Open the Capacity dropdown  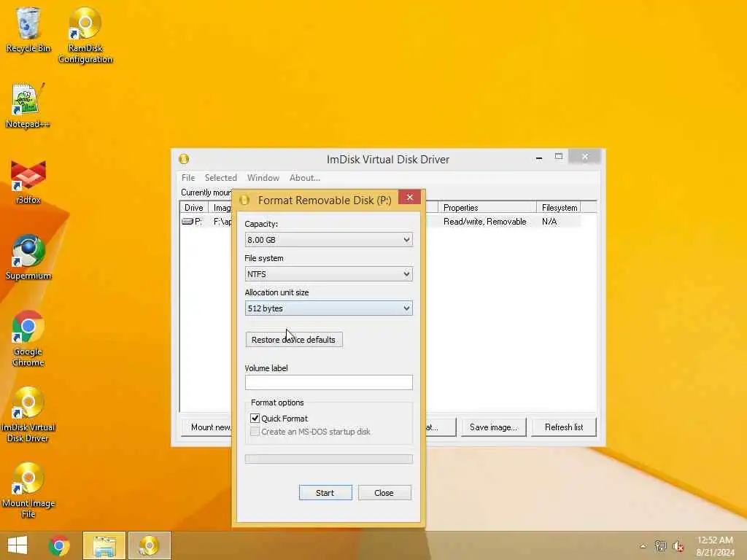pyautogui.click(x=328, y=239)
